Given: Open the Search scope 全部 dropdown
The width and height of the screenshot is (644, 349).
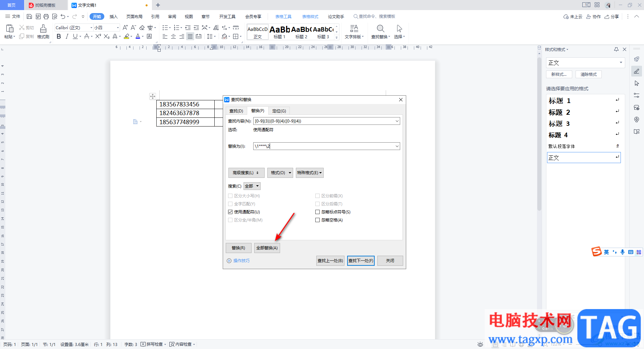Looking at the screenshot, I should (x=252, y=186).
